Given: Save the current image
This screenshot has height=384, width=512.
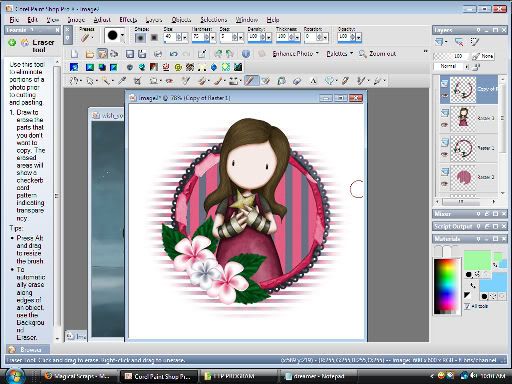Looking at the screenshot, I should click(130, 54).
